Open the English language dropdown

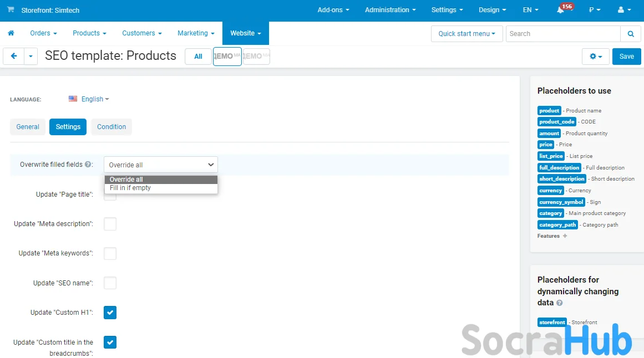[x=89, y=99]
